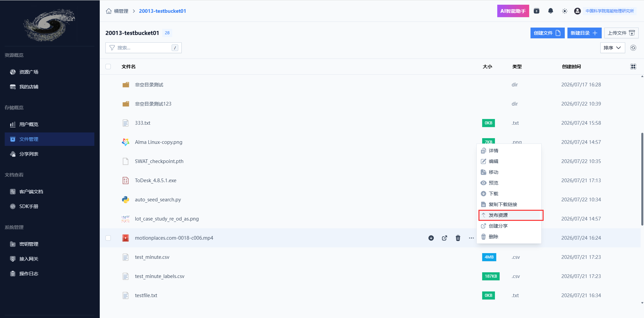Focus the 搜索 search field
644x318 pixels.
pyautogui.click(x=143, y=48)
